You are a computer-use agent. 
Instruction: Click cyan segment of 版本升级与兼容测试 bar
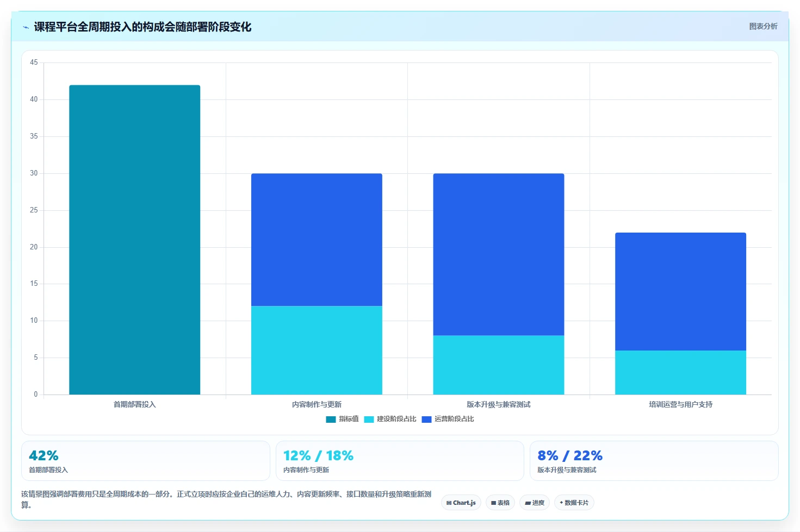[x=499, y=365]
